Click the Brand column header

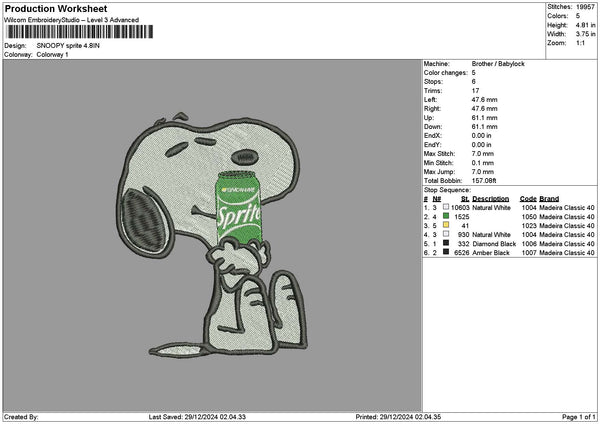(549, 199)
